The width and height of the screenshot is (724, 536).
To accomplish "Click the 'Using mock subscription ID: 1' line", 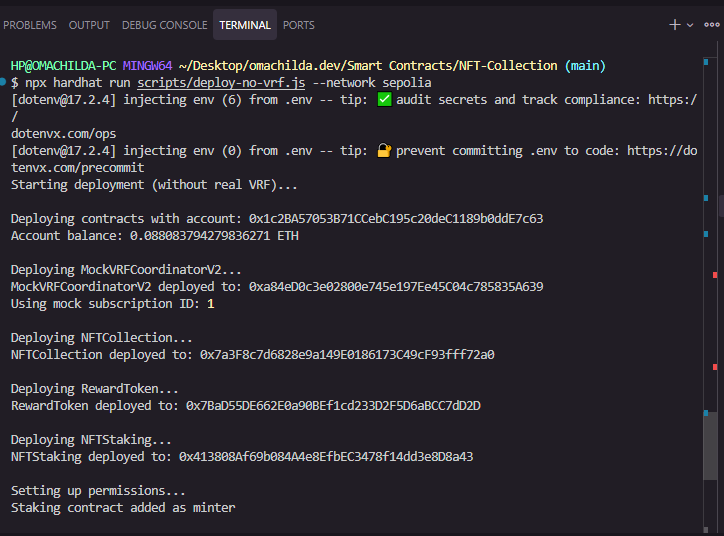I will point(112,304).
